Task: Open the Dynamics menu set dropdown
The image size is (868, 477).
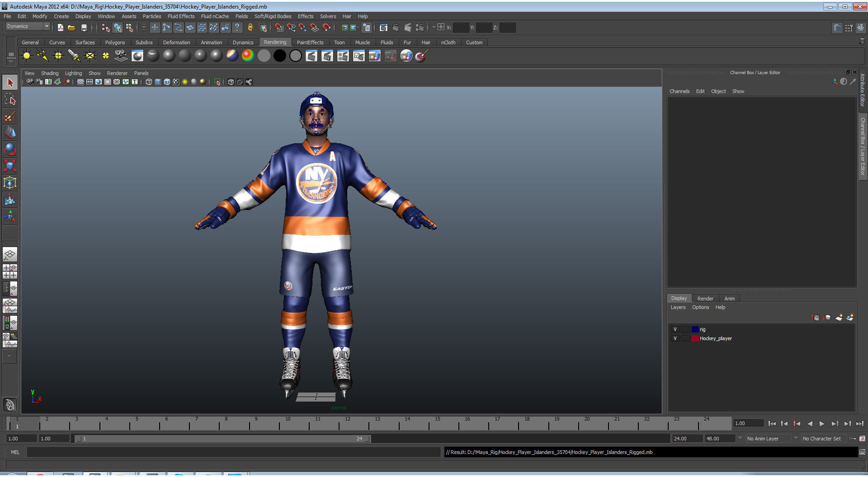Action: tap(27, 27)
